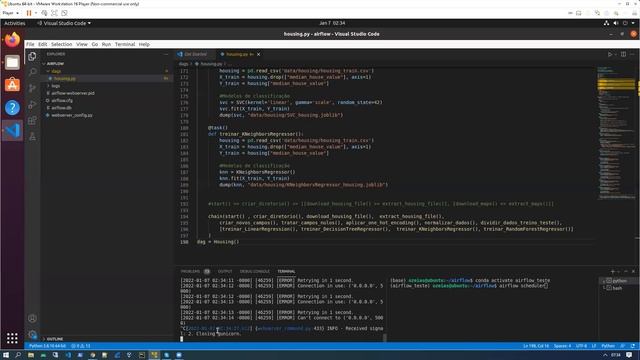Run Python file with play button
640x360 pixels.
610,54
